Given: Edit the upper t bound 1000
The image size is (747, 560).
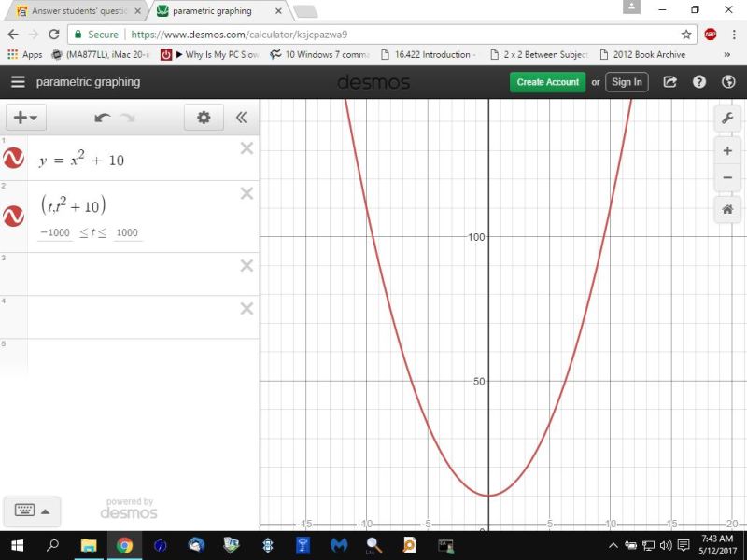Looking at the screenshot, I should (127, 232).
